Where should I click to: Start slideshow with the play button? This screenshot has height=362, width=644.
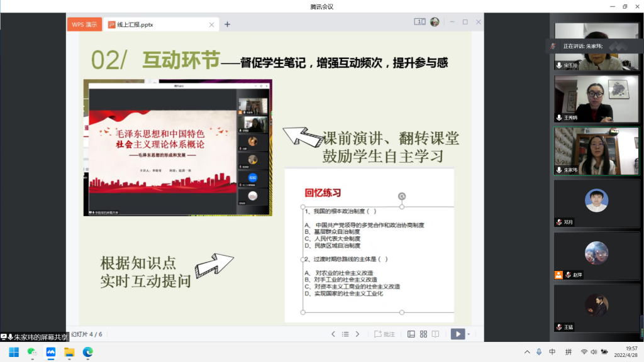[457, 334]
